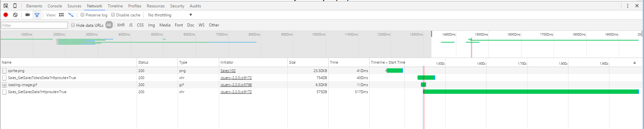644x129 pixels.
Task: Stop recording network log
Action: (x=6, y=15)
